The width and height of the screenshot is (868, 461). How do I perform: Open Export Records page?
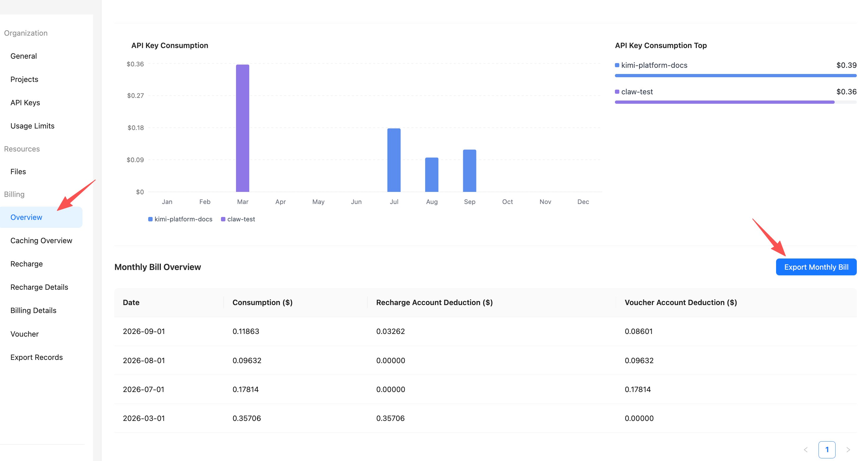[x=37, y=357]
